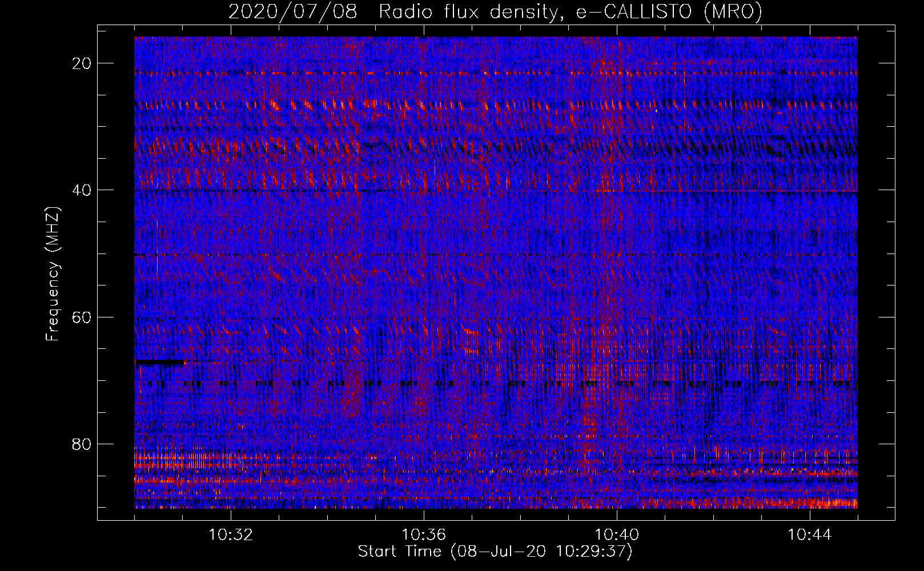Image resolution: width=924 pixels, height=571 pixels.
Task: Click the 60 MHz frequency tick label
Action: point(82,317)
